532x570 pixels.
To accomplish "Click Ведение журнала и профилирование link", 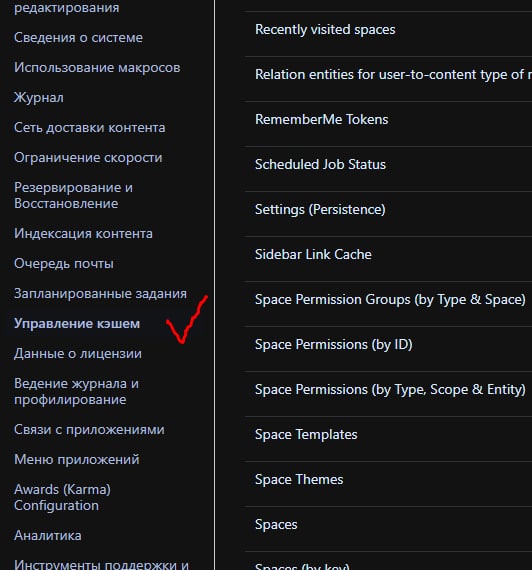I will (x=76, y=392).
